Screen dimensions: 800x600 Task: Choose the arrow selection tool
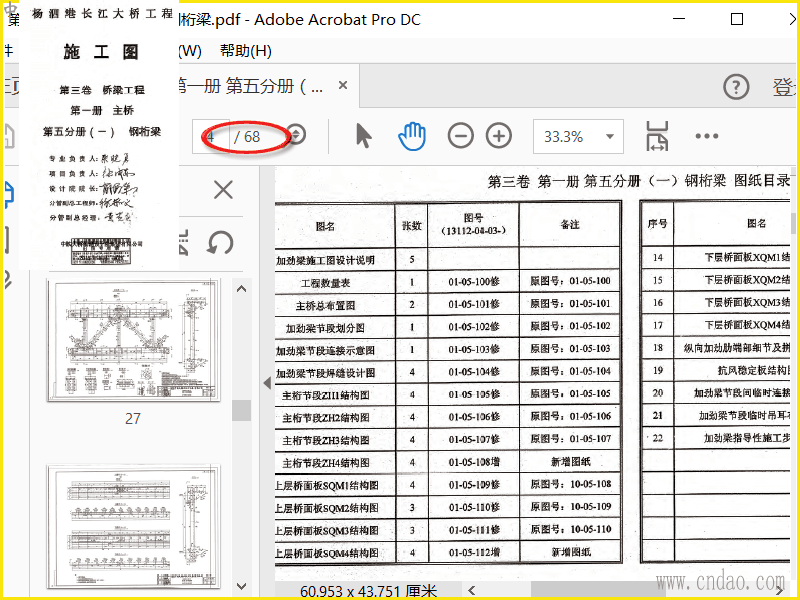click(363, 136)
